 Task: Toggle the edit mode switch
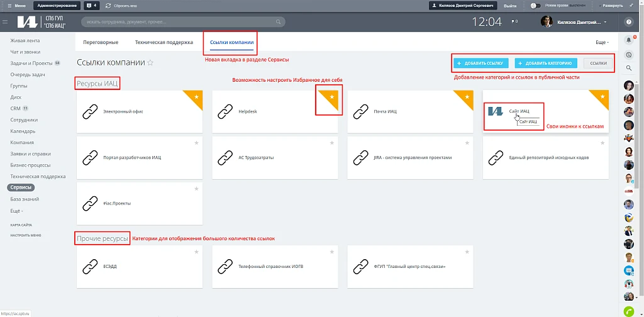click(x=535, y=6)
